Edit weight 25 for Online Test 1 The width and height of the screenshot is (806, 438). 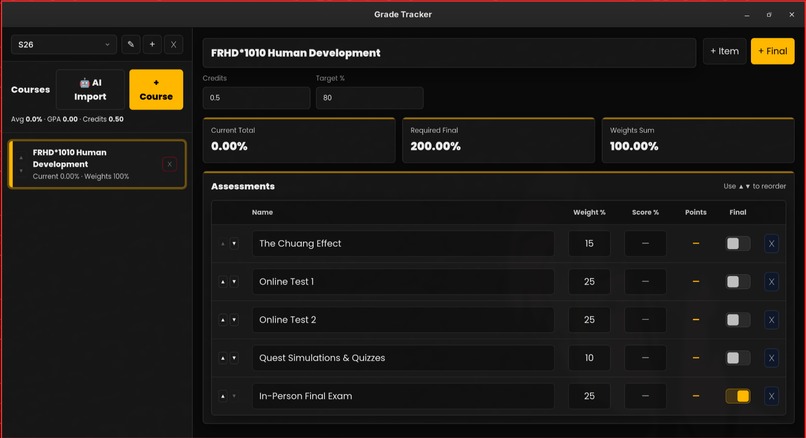(x=589, y=282)
